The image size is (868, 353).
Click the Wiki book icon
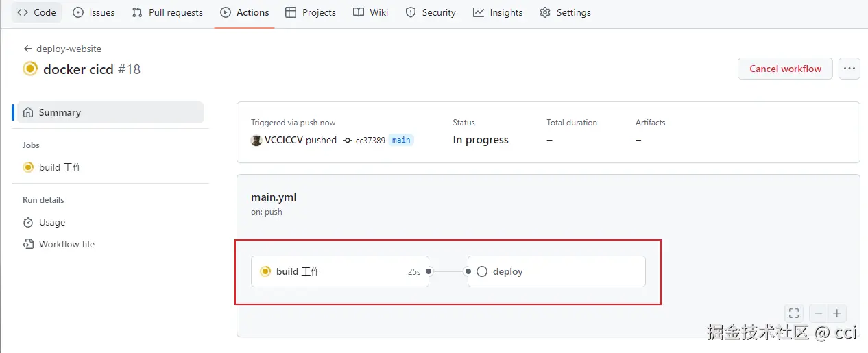click(359, 12)
